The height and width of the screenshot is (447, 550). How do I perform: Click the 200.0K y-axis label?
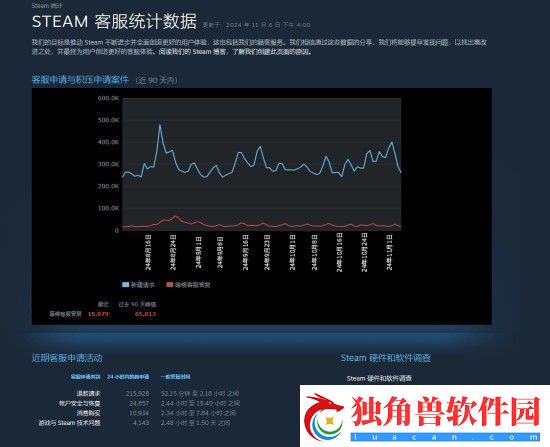[108, 186]
